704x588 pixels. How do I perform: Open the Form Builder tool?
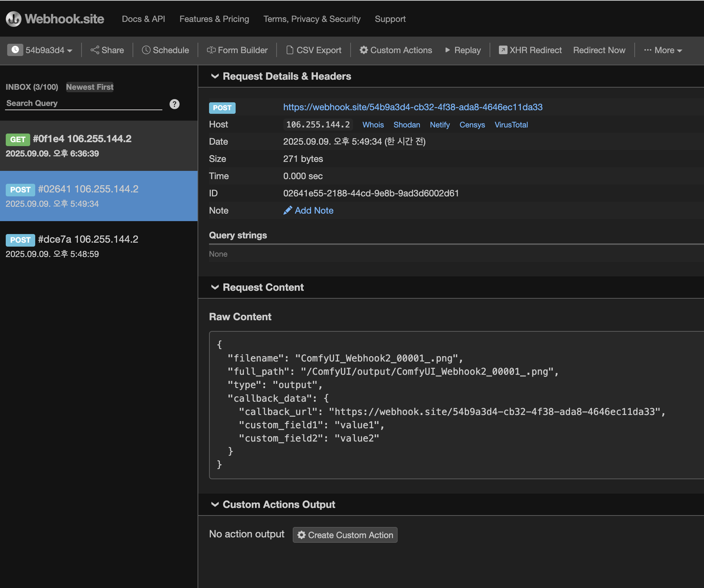coord(237,50)
